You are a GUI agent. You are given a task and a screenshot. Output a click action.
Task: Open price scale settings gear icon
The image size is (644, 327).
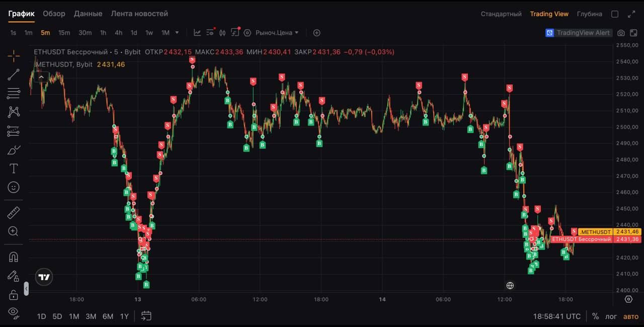[628, 299]
